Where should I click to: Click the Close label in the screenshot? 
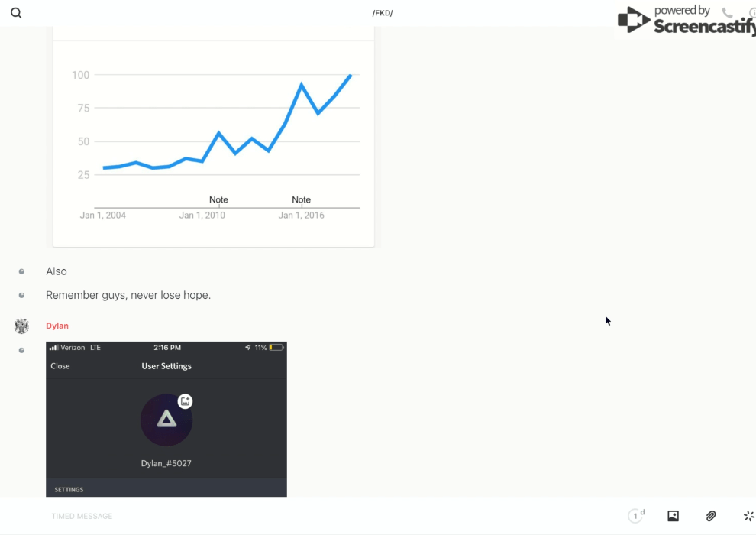coord(60,366)
